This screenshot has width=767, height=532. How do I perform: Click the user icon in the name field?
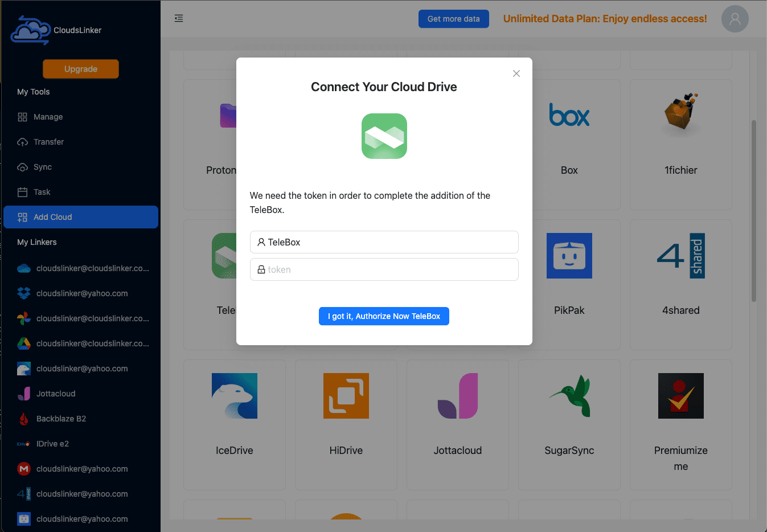click(261, 242)
